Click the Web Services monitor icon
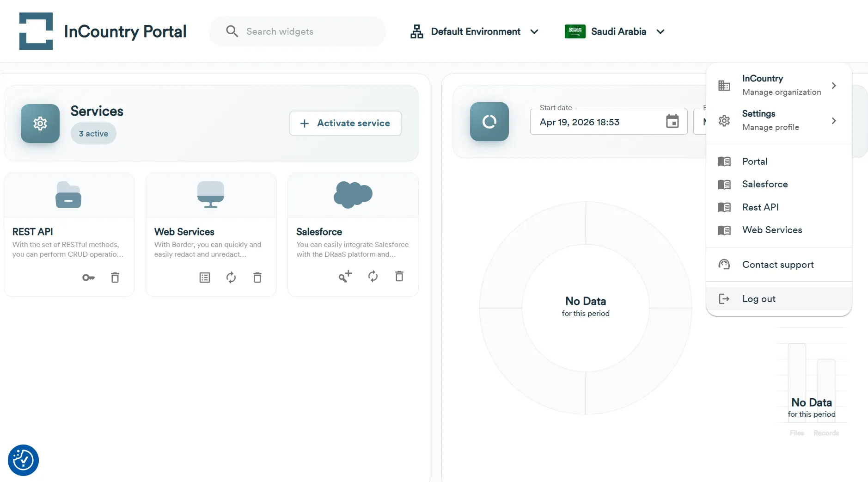Viewport: 868px width, 482px height. pos(211,195)
